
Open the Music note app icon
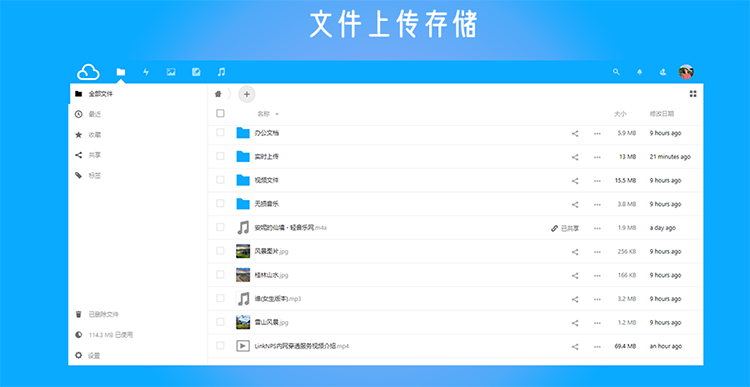click(221, 72)
